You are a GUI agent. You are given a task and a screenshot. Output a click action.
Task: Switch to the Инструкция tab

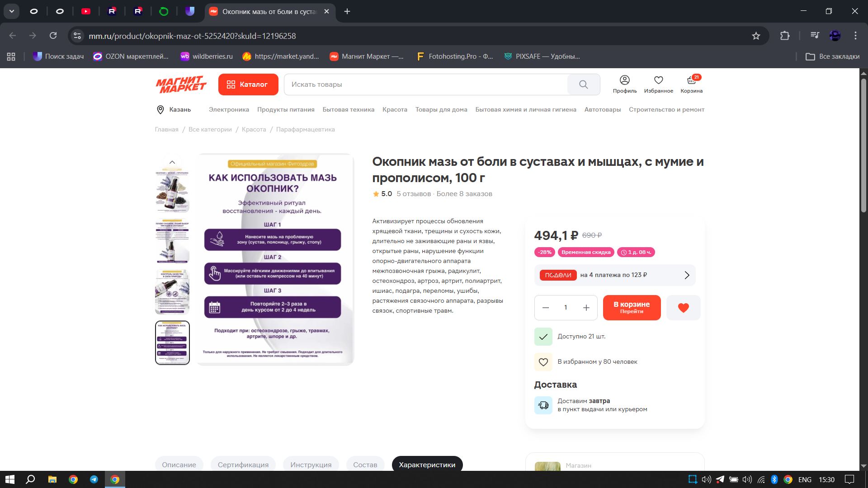(x=311, y=465)
